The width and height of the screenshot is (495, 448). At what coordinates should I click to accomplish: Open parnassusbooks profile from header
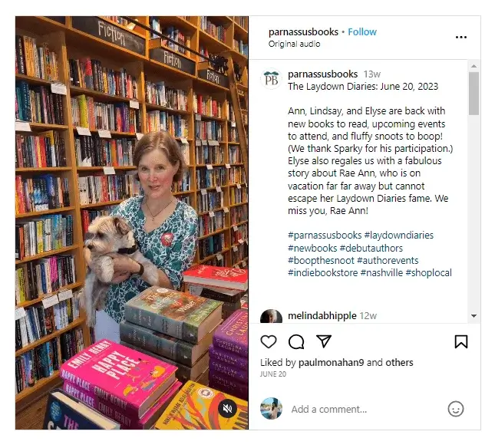pos(303,32)
